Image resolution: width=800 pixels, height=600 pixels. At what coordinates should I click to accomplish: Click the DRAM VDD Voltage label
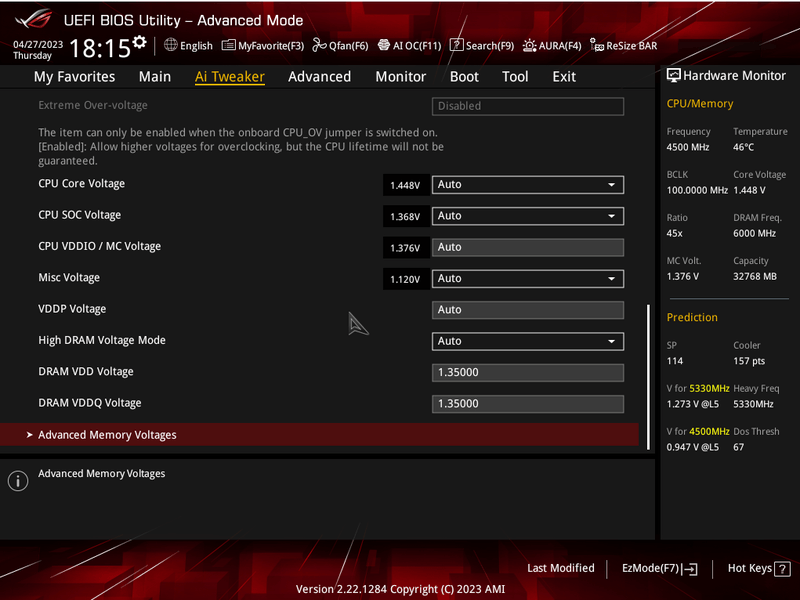click(x=86, y=371)
